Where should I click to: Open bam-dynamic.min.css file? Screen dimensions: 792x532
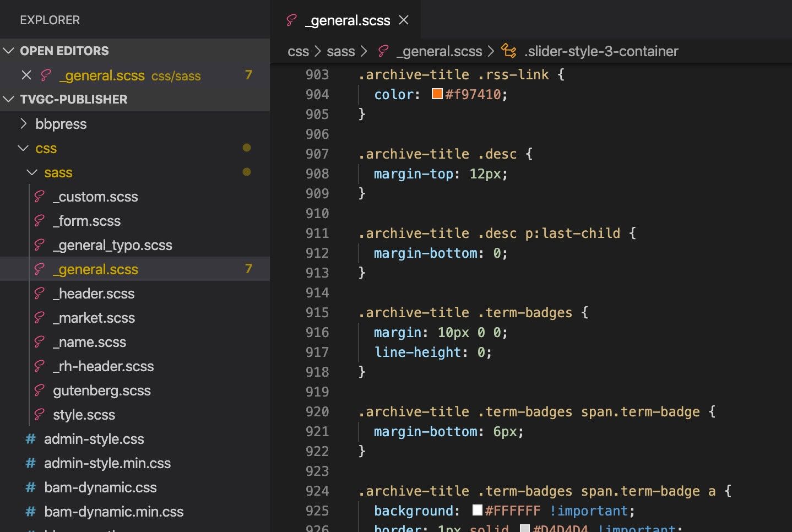click(x=114, y=512)
